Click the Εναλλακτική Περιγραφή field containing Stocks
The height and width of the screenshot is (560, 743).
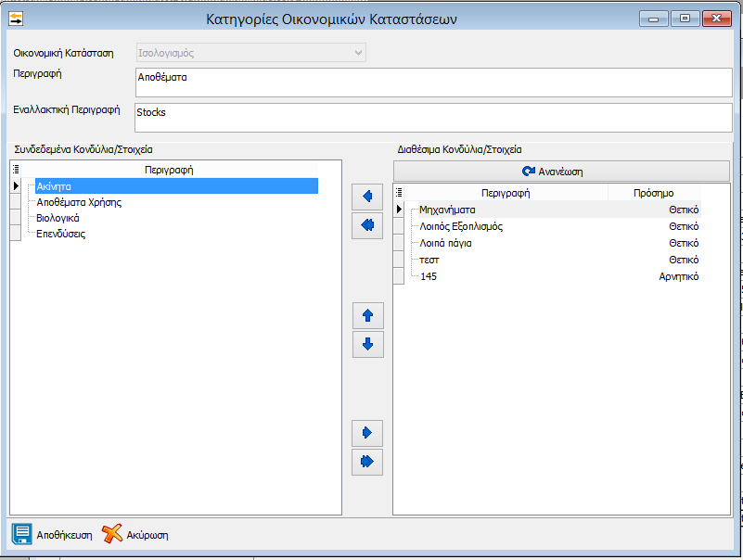(x=433, y=118)
